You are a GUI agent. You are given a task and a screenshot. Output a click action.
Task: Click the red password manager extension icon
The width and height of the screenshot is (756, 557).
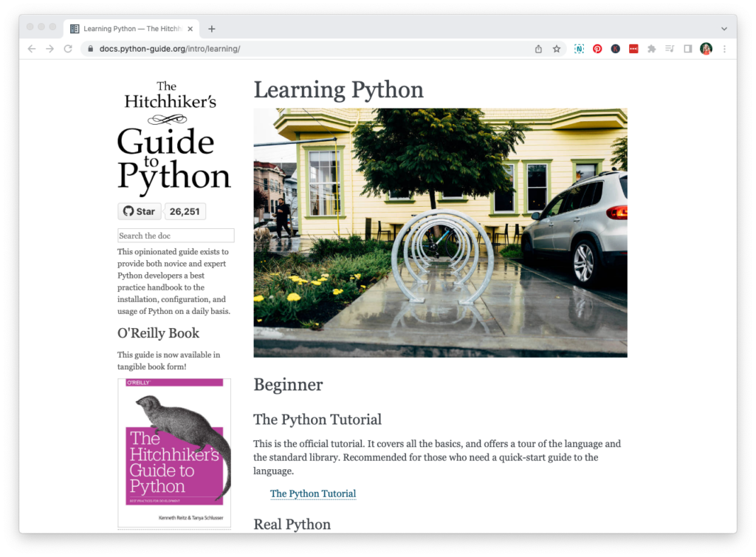(633, 49)
